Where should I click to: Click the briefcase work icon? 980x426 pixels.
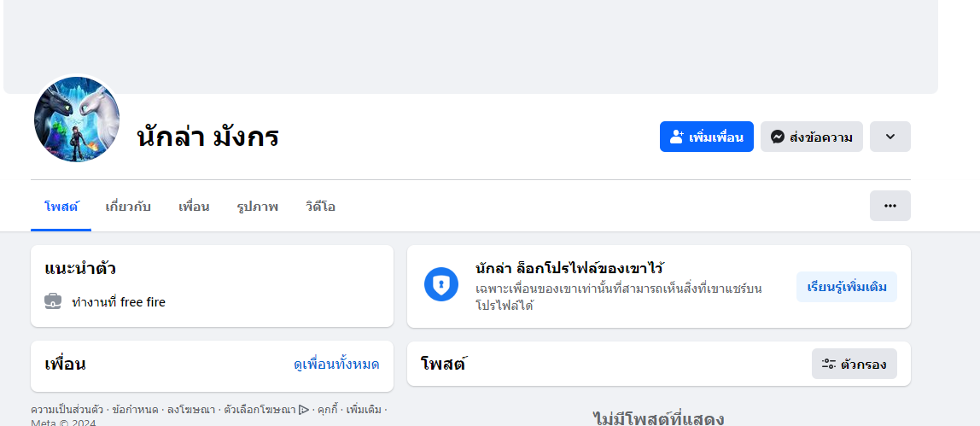tap(53, 301)
